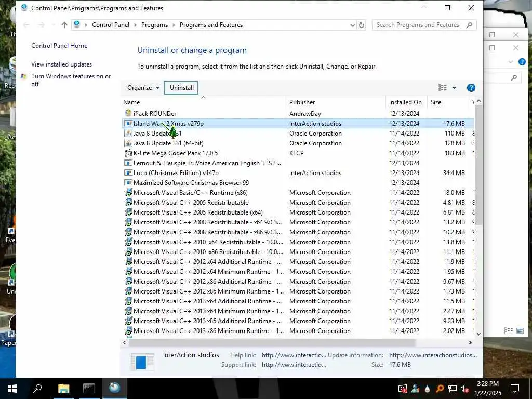Sort by the Publisher column header
The image size is (532, 399).
coord(336,102)
